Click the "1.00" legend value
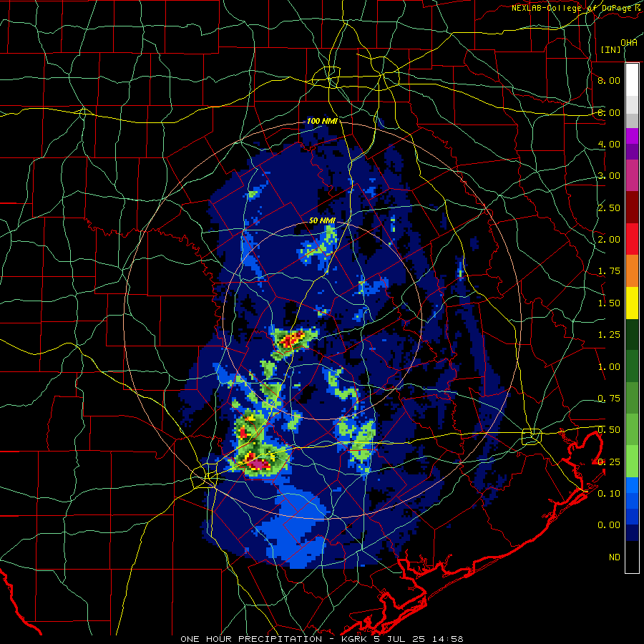The image size is (644, 644). coord(609,367)
